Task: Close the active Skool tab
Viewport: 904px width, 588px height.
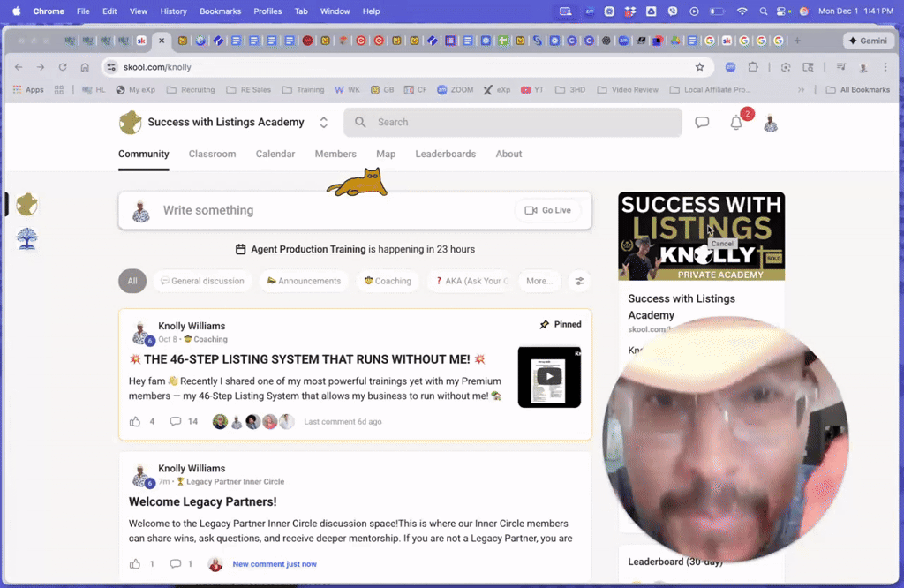Action: [162, 41]
